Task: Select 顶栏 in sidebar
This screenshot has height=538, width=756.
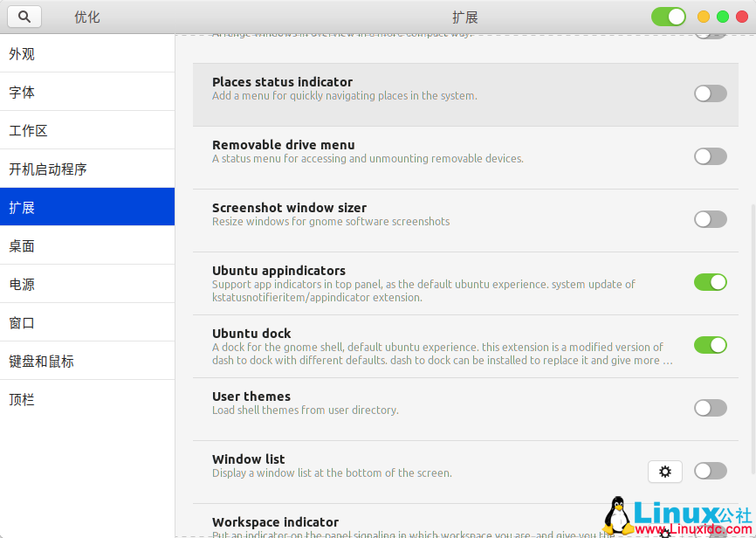Action: click(x=87, y=399)
